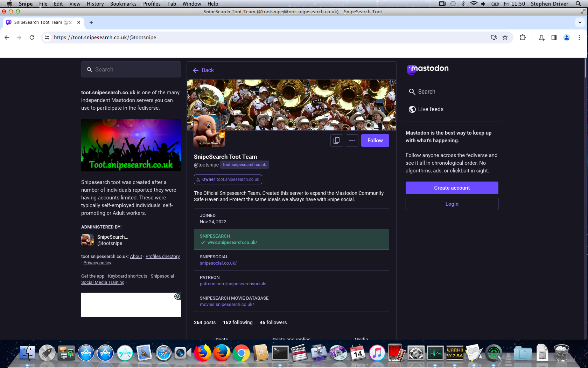Click the Owner role badge
Image resolution: width=588 pixels, height=368 pixels.
228,179
